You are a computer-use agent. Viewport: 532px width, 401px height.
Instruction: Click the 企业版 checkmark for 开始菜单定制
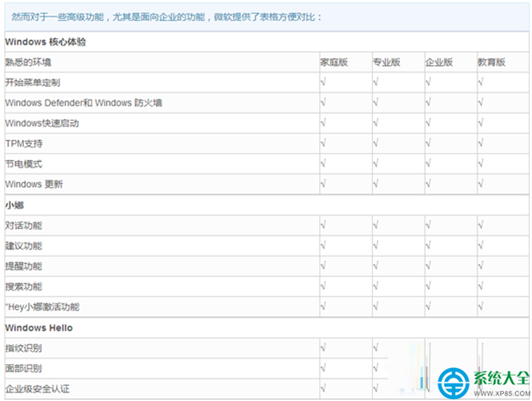tap(428, 82)
